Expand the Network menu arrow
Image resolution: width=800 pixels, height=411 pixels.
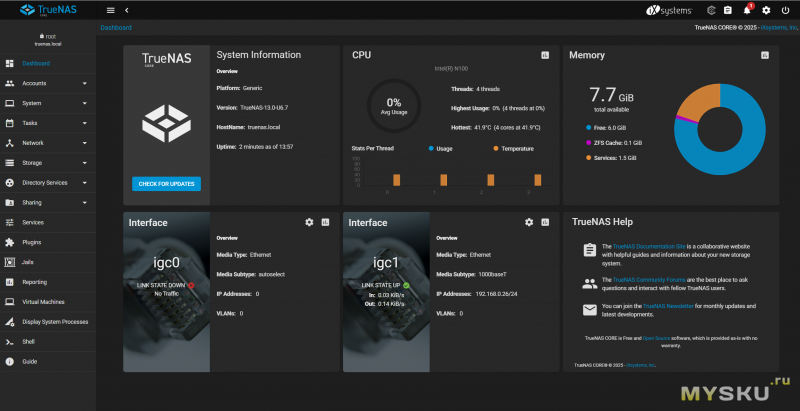pyautogui.click(x=85, y=143)
